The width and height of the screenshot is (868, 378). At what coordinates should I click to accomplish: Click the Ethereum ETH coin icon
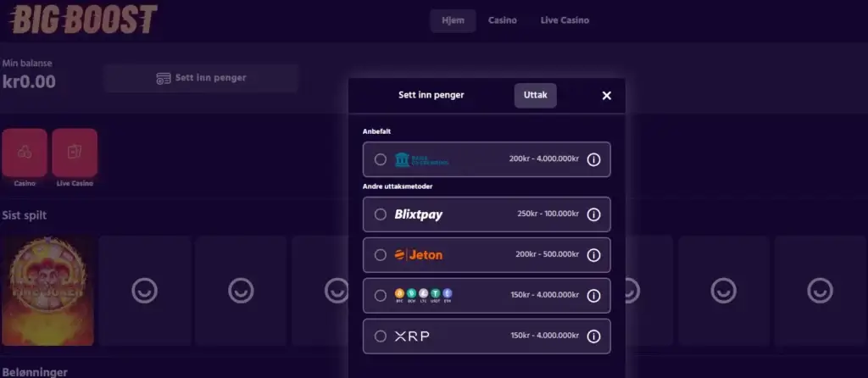tap(448, 294)
